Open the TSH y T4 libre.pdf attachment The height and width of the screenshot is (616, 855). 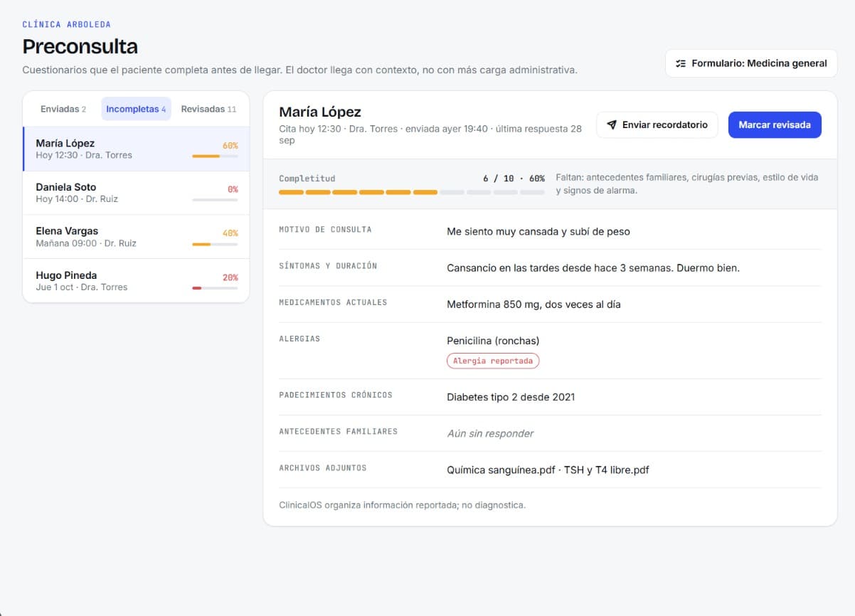[607, 469]
